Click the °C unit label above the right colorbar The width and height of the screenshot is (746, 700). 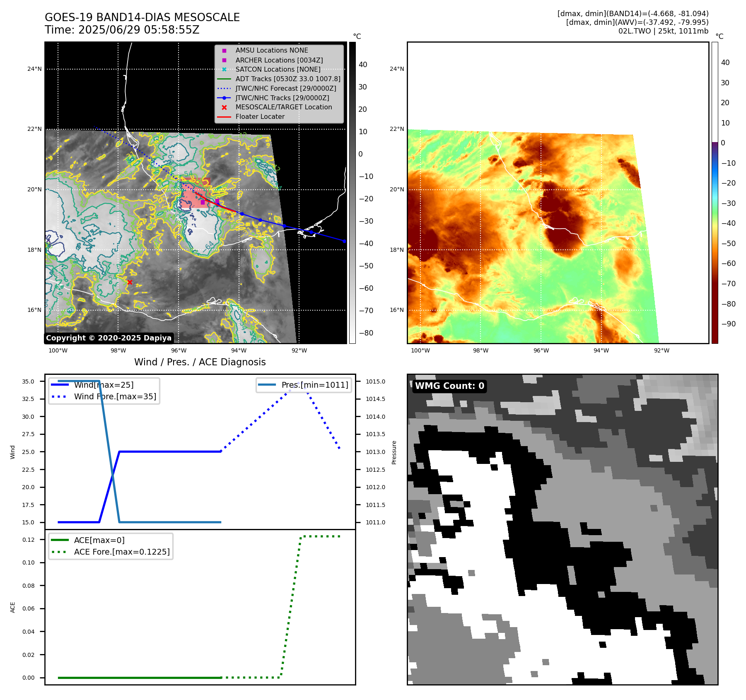(719, 36)
